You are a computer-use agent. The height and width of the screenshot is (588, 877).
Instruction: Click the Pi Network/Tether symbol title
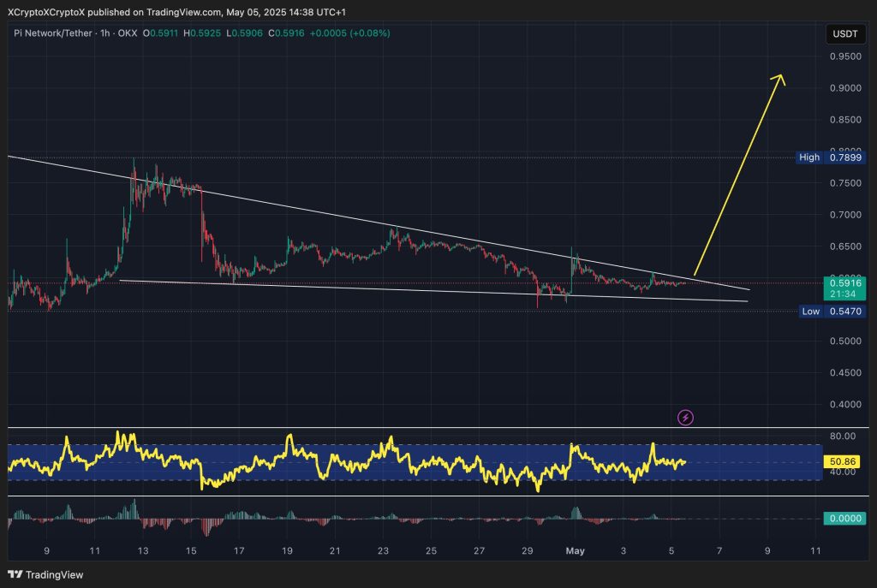(52, 33)
